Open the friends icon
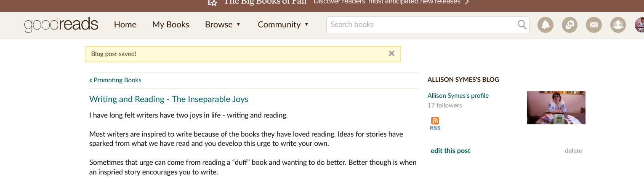Screen dimensions: 644x177 click(x=618, y=25)
